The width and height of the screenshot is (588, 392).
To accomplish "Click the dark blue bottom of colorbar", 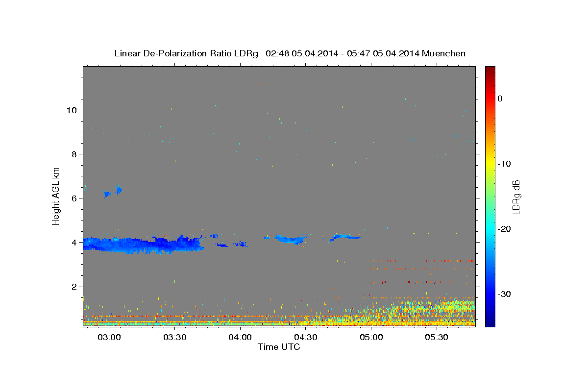I will [490, 322].
